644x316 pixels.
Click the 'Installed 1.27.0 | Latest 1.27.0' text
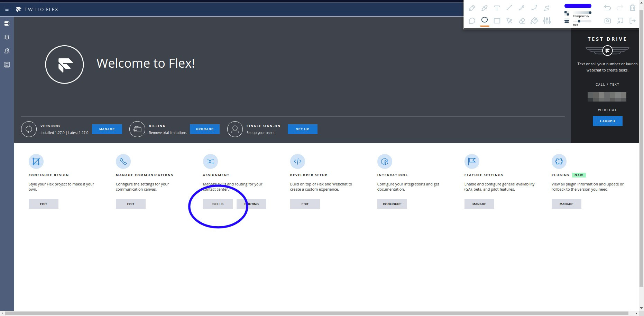(x=64, y=133)
